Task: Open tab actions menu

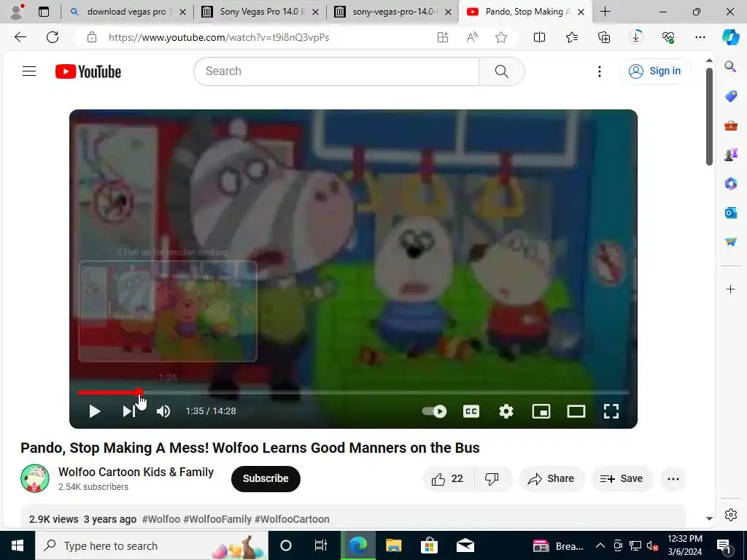Action: point(44,12)
